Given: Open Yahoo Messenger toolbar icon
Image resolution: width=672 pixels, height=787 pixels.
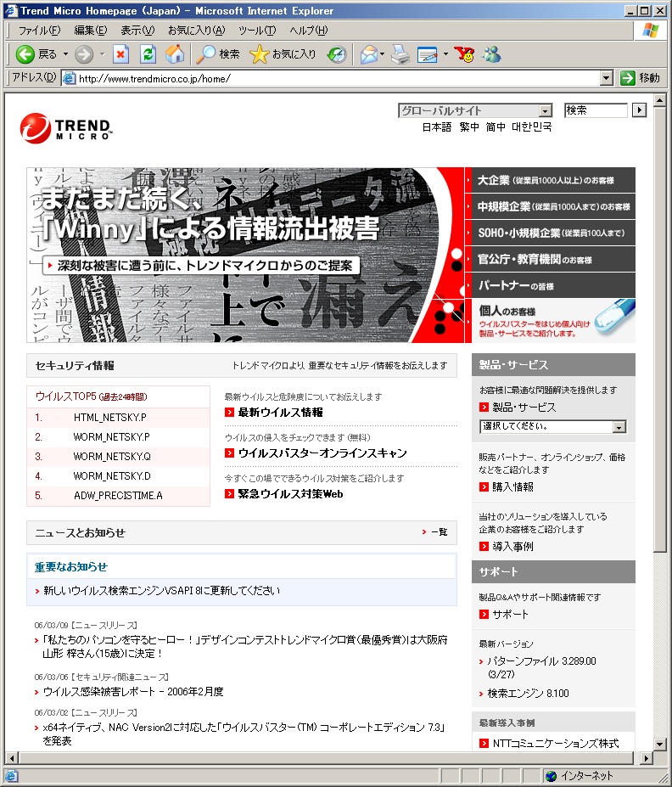Looking at the screenshot, I should [x=464, y=54].
